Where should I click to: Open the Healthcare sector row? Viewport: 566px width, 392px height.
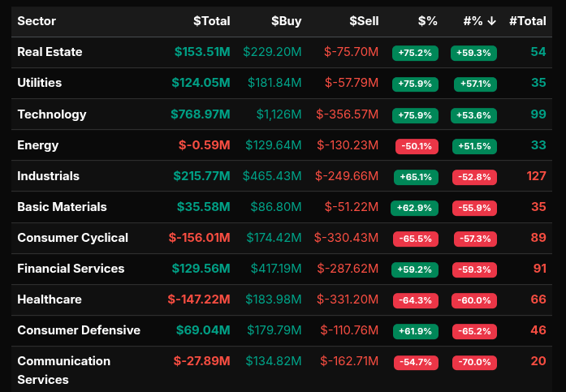50,299
